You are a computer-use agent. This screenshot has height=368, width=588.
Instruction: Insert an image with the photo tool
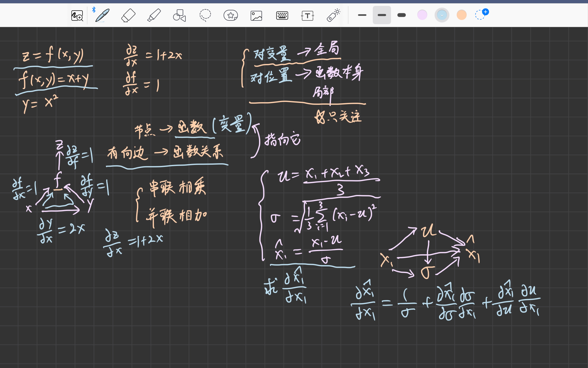tap(256, 16)
